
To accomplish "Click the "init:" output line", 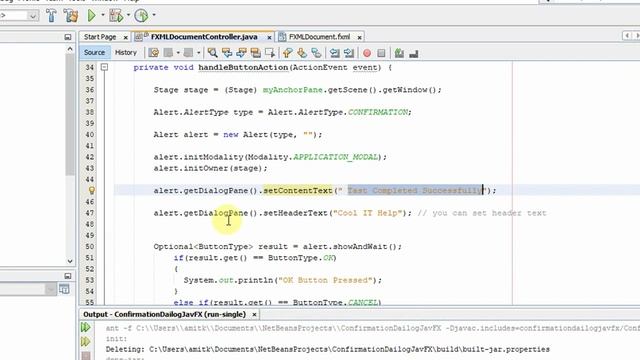I will coord(116,339).
